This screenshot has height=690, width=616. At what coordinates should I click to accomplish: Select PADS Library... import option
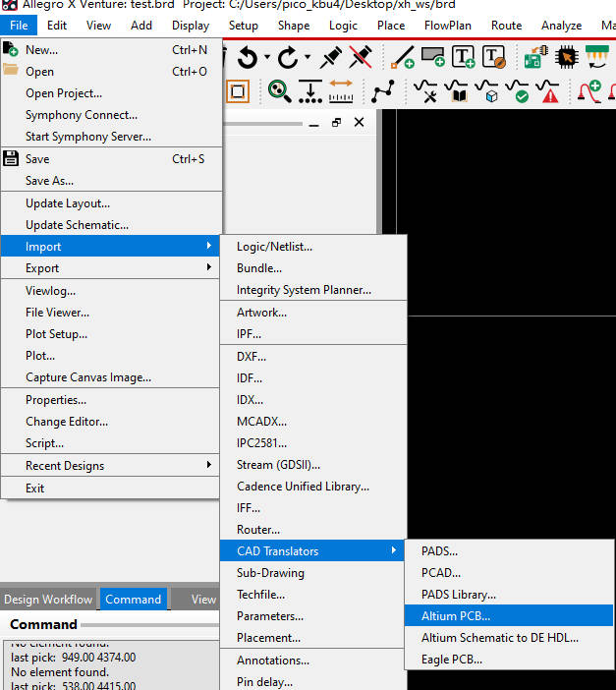(509, 594)
